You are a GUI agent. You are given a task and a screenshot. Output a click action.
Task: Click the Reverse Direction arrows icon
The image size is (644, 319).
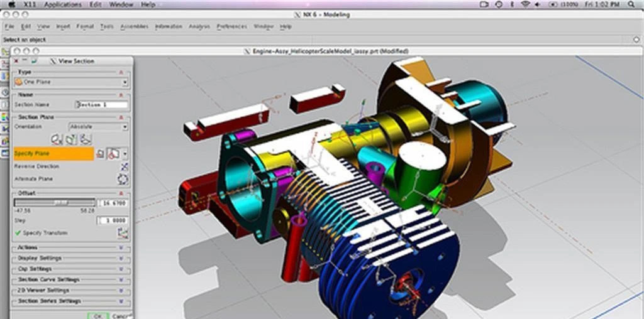(124, 166)
